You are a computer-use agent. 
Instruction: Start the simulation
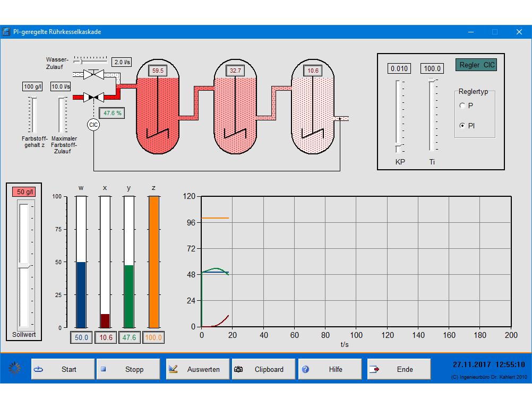(63, 369)
